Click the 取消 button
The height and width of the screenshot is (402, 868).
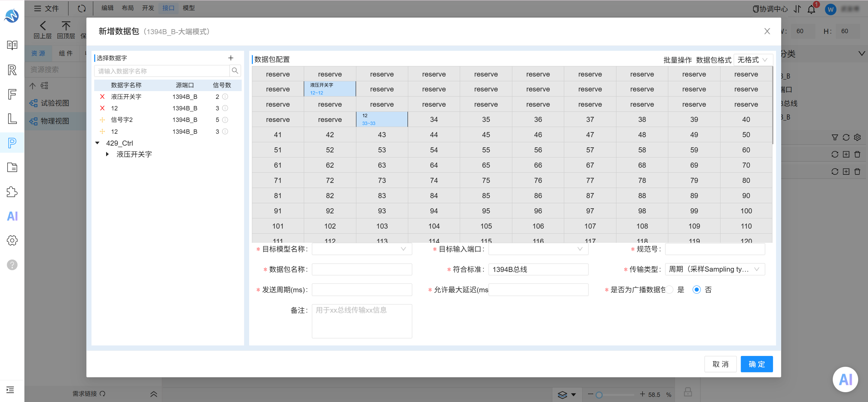[721, 364]
